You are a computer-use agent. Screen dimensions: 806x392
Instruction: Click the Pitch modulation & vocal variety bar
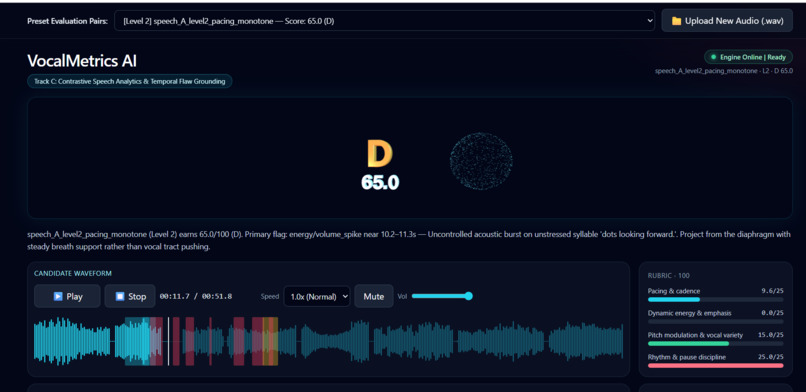pos(716,344)
